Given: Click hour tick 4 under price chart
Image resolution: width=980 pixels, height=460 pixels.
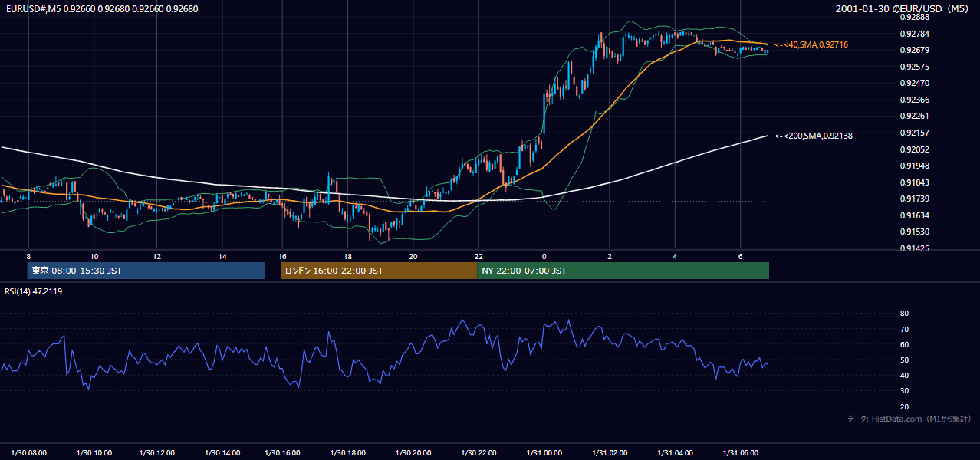Looking at the screenshot, I should pos(675,256).
